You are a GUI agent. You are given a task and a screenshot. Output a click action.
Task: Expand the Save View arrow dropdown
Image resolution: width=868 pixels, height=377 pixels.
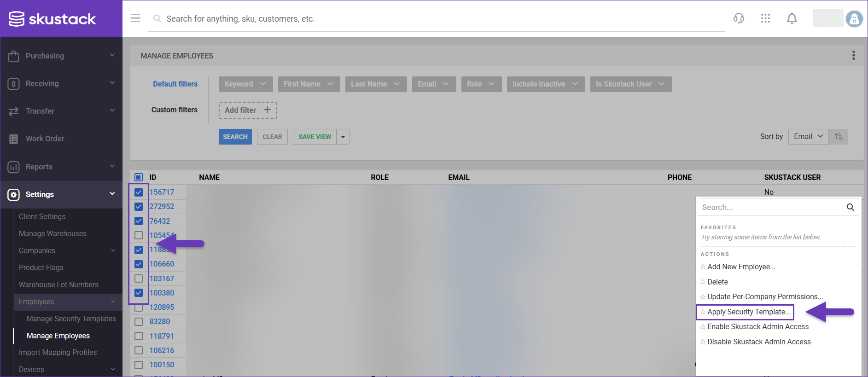tap(343, 137)
